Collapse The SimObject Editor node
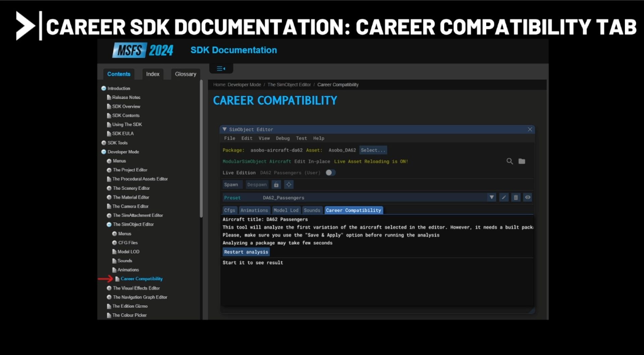This screenshot has height=355, width=644. 109,224
